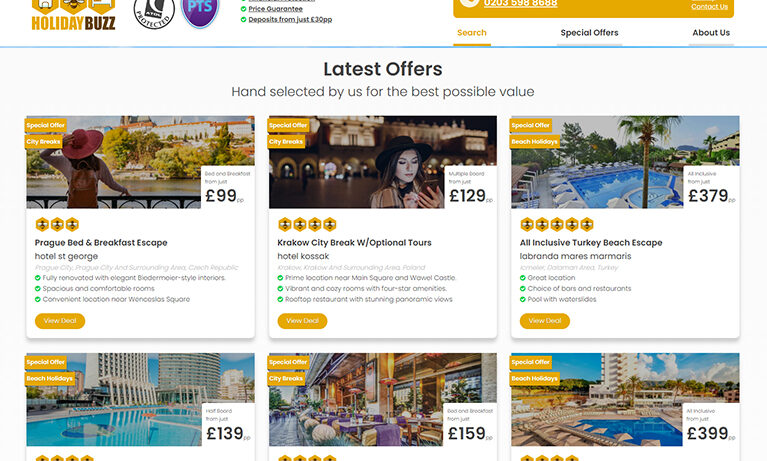
Task: Click the Holiday Buzz logo
Action: tap(73, 15)
